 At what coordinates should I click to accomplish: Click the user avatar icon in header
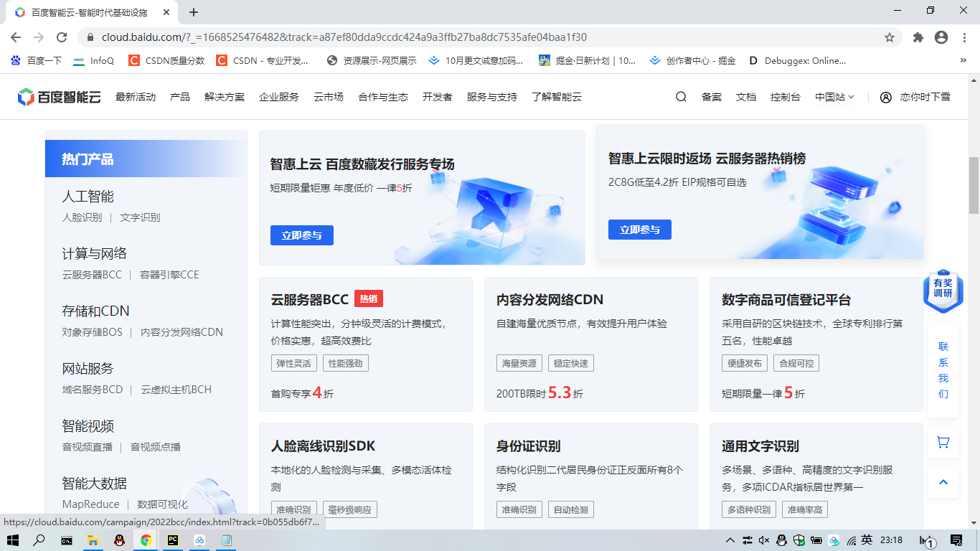pyautogui.click(x=886, y=97)
